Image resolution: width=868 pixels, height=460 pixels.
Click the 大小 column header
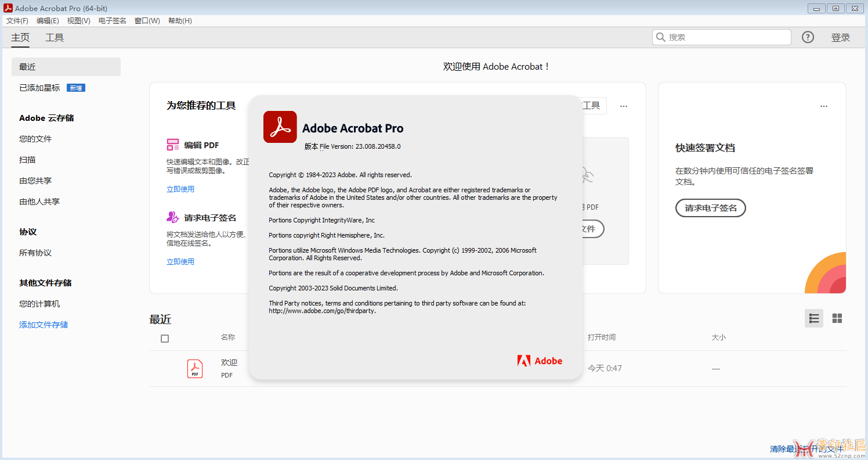[719, 337]
